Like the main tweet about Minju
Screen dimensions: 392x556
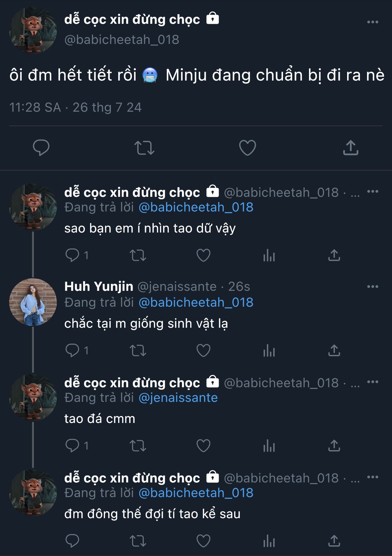pos(247,148)
